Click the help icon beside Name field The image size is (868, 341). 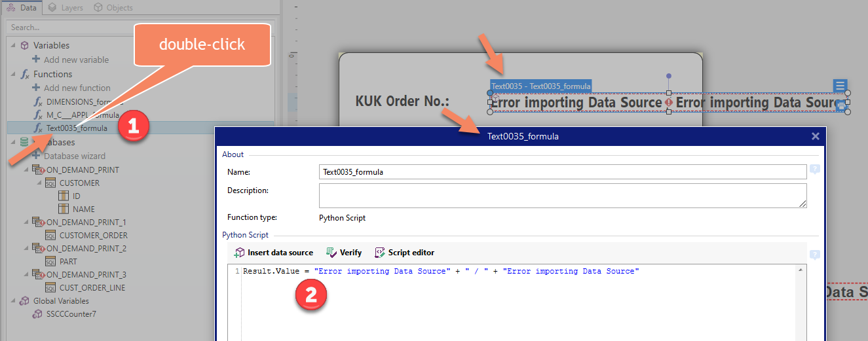(x=814, y=169)
